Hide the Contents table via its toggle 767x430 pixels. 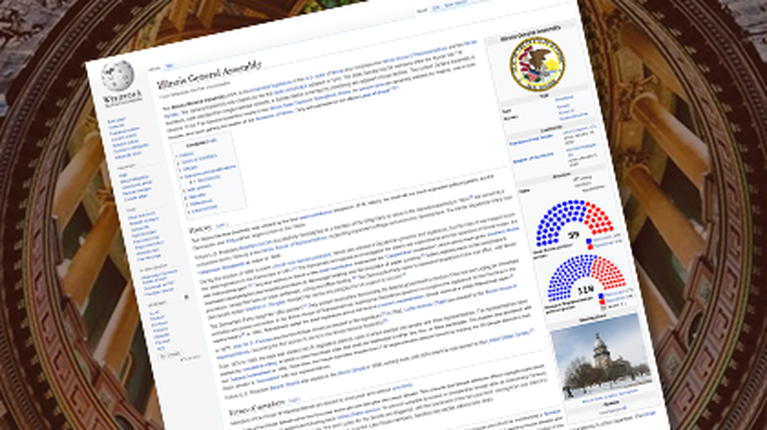pyautogui.click(x=211, y=142)
